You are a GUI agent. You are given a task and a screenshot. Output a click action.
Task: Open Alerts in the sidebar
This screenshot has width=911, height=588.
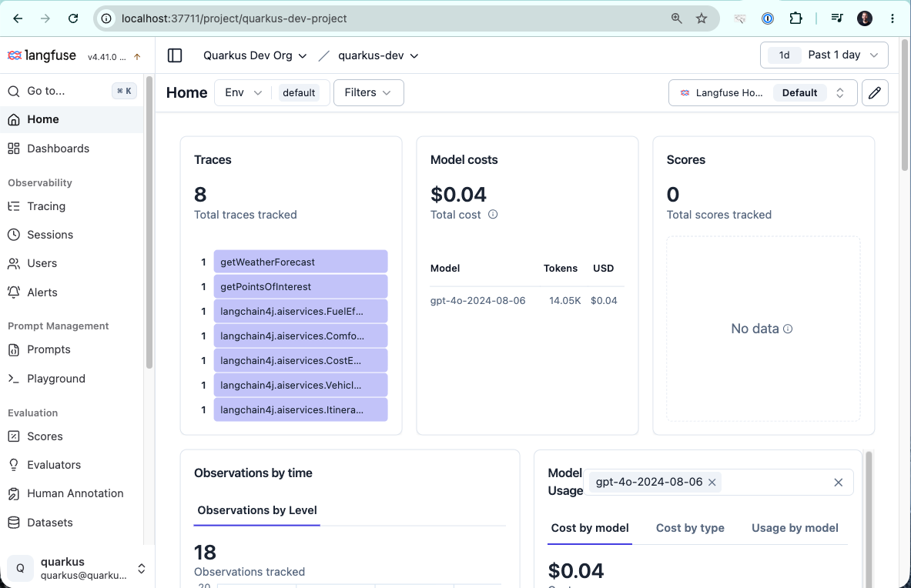pos(72,292)
